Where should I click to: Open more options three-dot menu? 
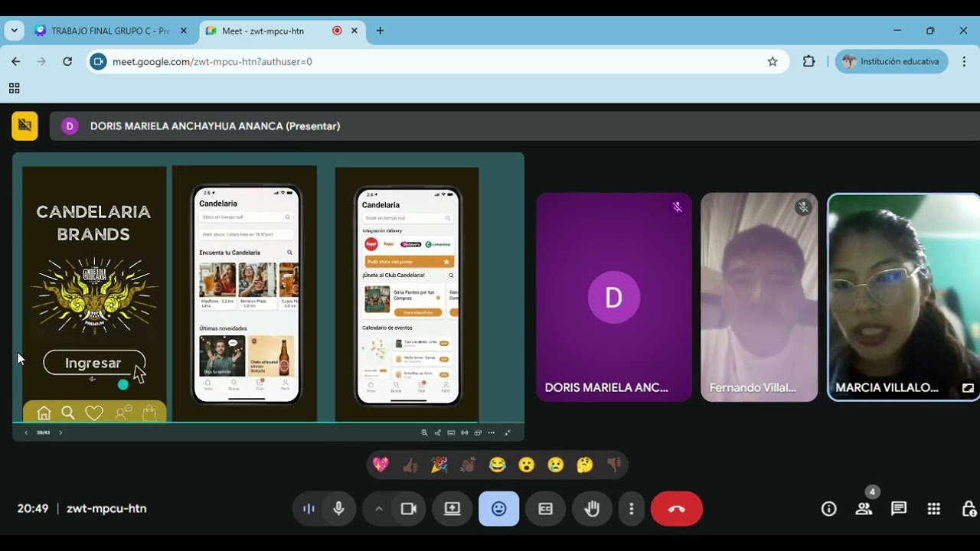tap(631, 509)
